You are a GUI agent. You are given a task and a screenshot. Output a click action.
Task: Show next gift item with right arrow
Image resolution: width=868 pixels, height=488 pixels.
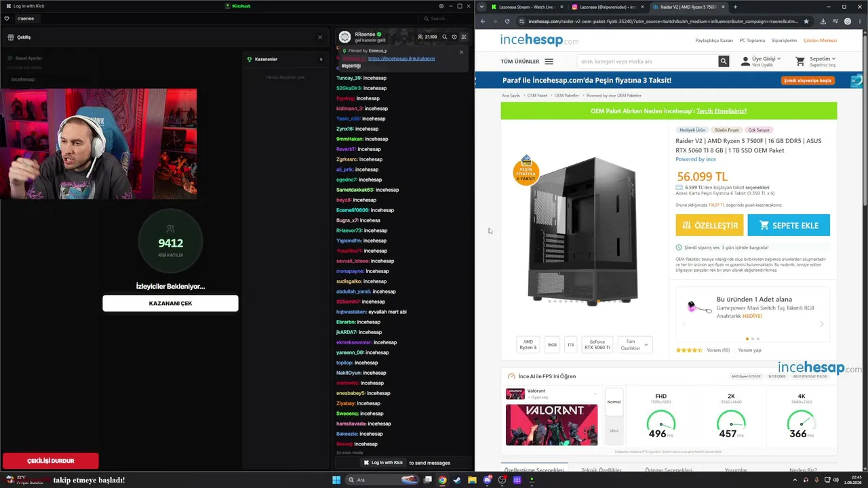pos(822,324)
